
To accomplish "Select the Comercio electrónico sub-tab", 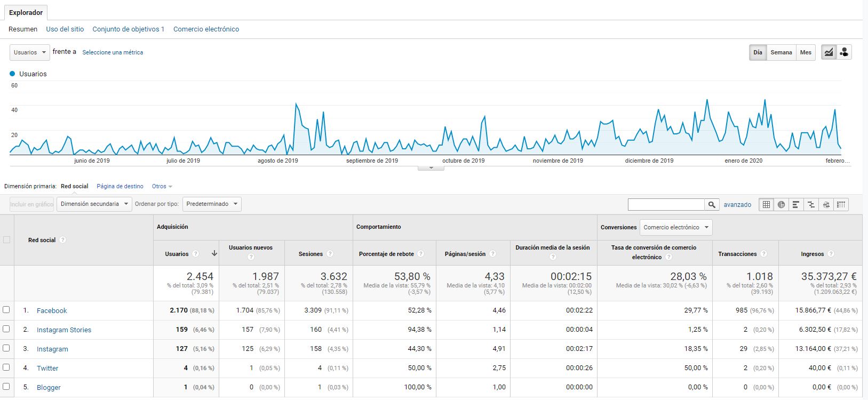I will tap(206, 29).
